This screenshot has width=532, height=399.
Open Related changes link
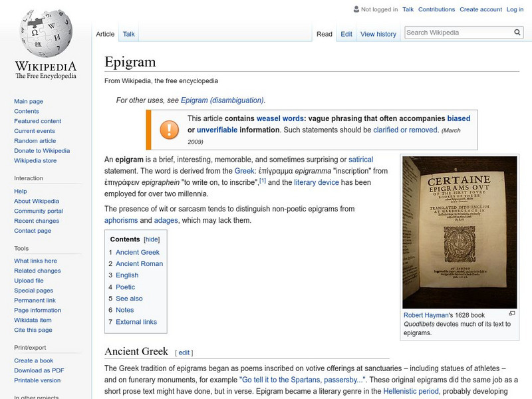pos(37,271)
